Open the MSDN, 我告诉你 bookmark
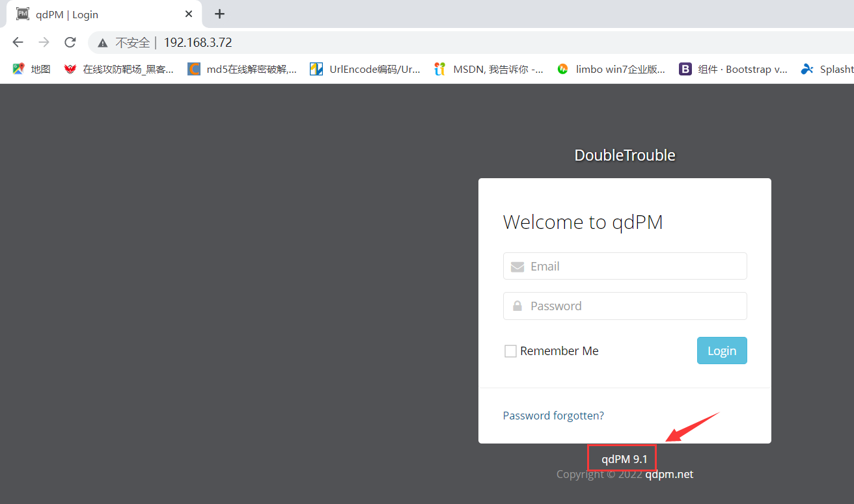This screenshot has width=854, height=504. point(489,69)
